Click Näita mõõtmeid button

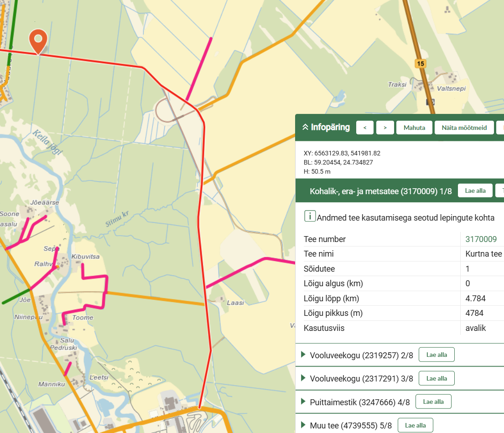(x=464, y=128)
